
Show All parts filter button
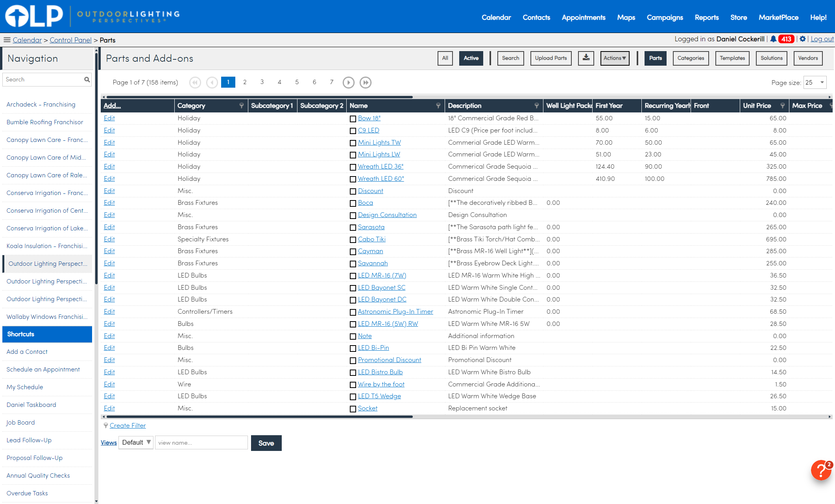click(445, 58)
